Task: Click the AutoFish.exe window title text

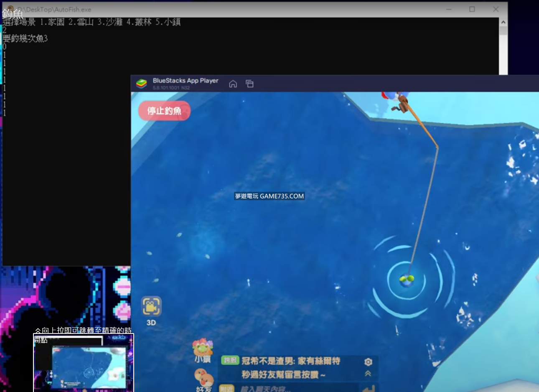Action: tap(54, 9)
